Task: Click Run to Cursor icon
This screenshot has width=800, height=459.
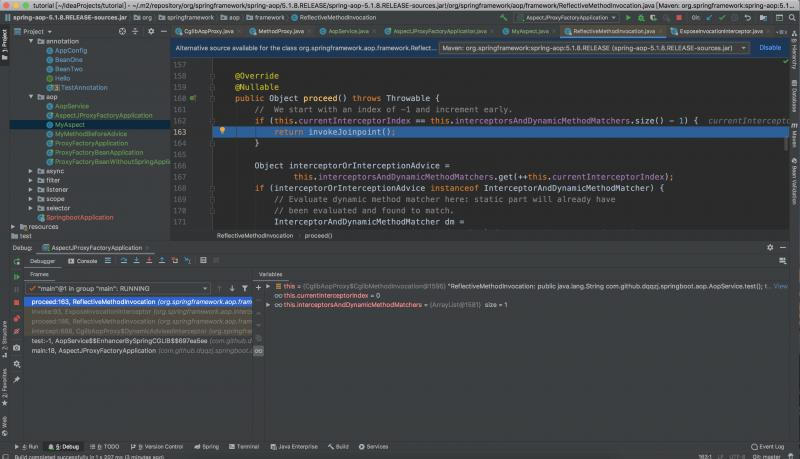Action: pyautogui.click(x=187, y=261)
